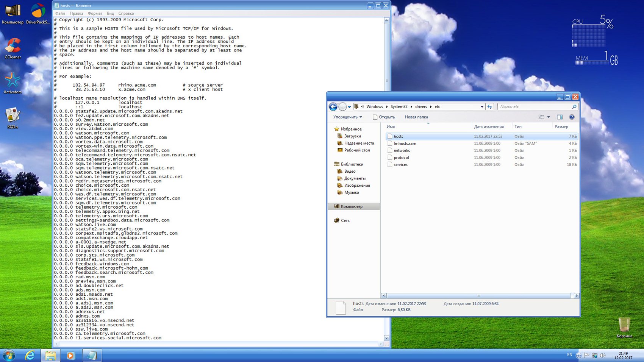Open the DriverPackS desktop shortcut
The width and height of the screenshot is (644, 362).
pyautogui.click(x=38, y=14)
